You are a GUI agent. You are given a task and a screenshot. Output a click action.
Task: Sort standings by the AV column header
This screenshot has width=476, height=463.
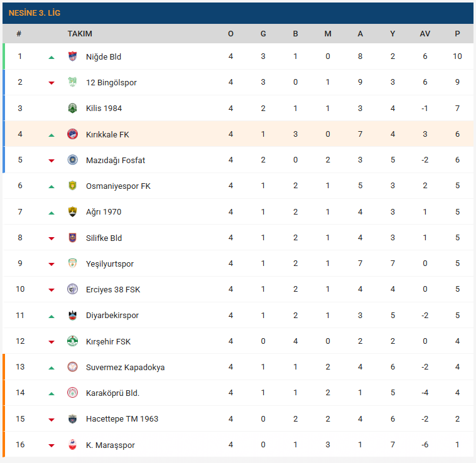425,34
